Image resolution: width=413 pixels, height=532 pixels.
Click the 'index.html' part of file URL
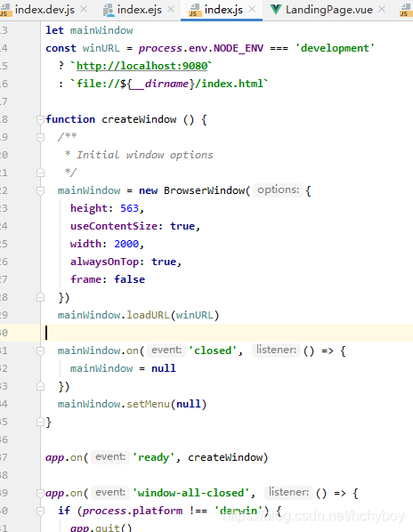232,84
